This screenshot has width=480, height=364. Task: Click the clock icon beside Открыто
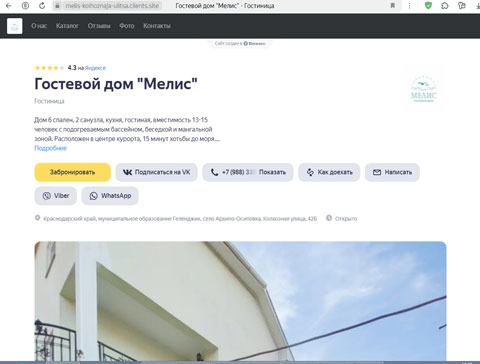pyautogui.click(x=329, y=218)
